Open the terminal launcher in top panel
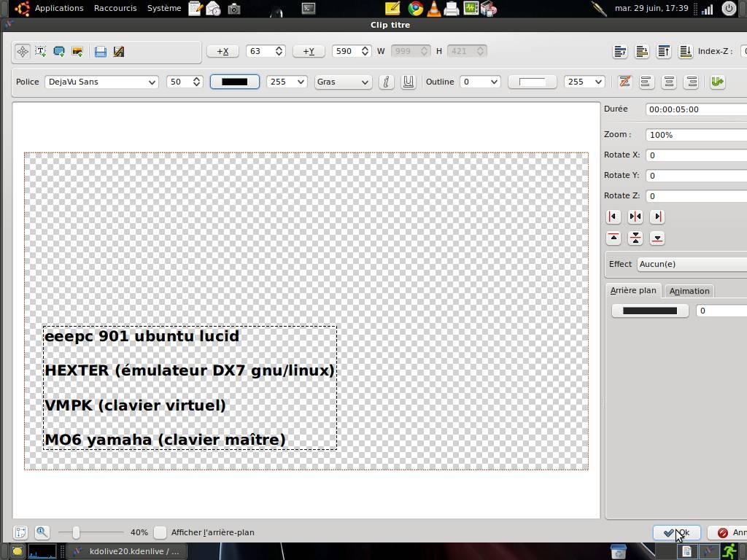Viewport: 747px width, 560px height. 309,8
